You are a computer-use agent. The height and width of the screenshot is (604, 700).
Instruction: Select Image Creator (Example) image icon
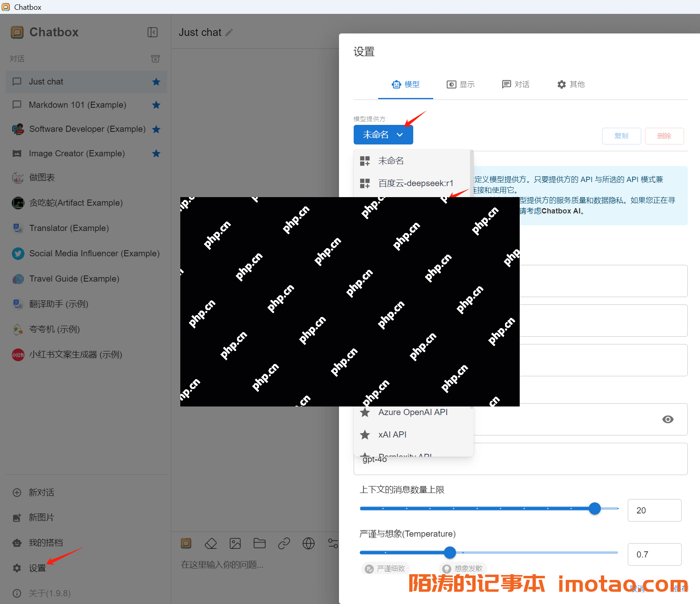point(17,153)
